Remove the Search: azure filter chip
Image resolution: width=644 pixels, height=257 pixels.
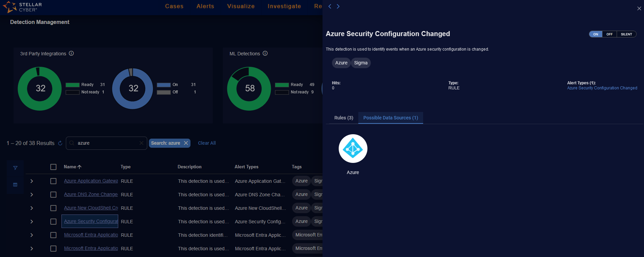click(186, 143)
